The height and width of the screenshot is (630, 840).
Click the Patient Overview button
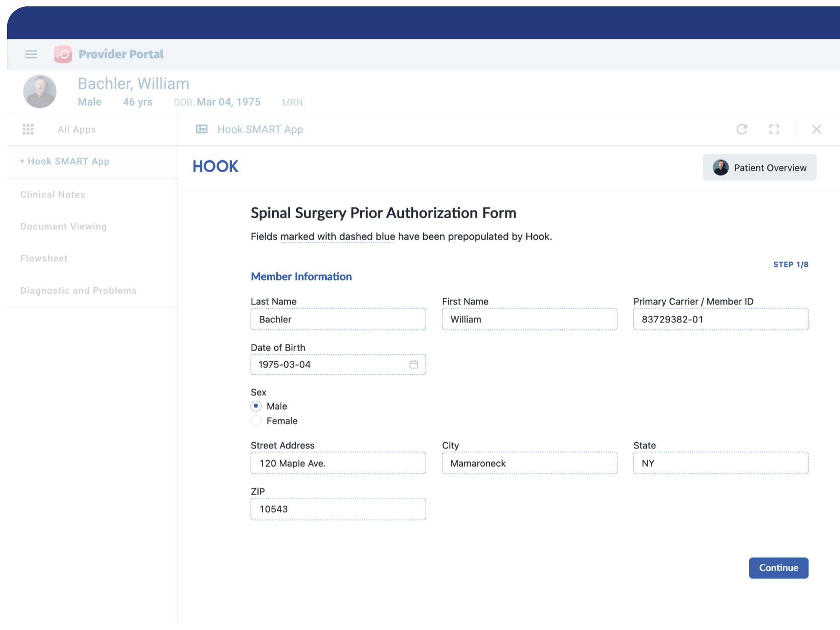[759, 168]
